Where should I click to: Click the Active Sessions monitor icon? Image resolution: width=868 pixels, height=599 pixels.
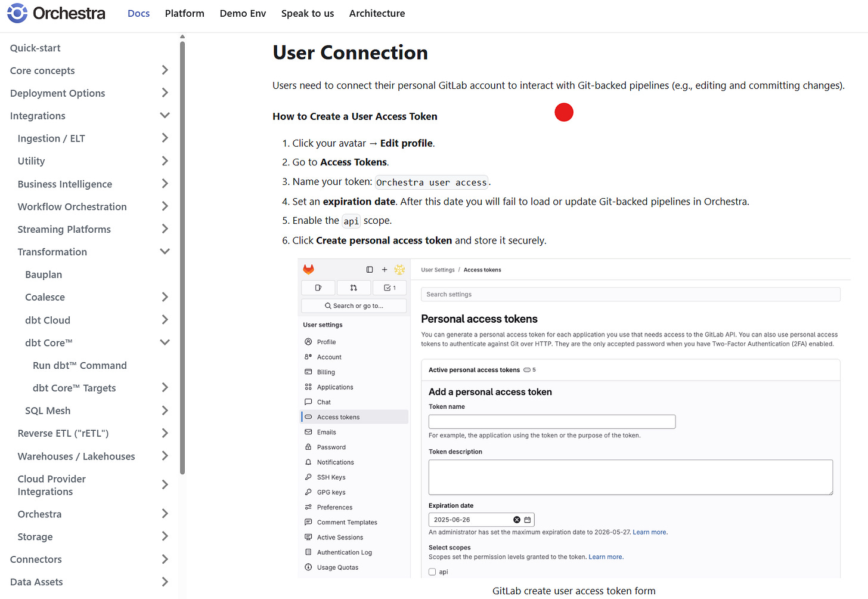point(308,537)
